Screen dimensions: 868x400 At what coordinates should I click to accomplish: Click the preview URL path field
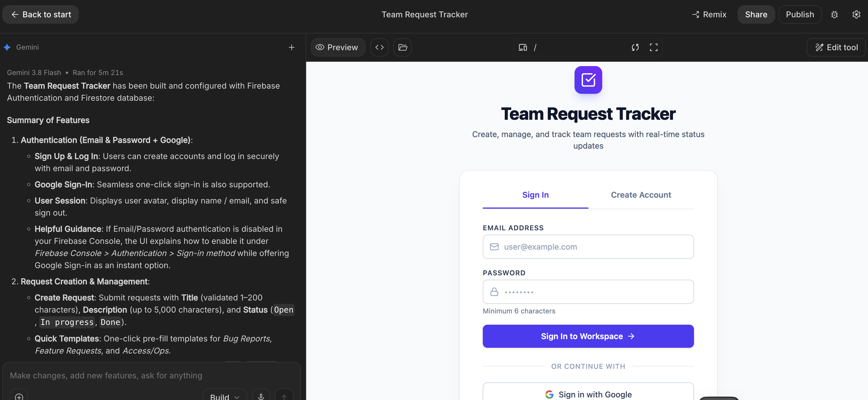pos(579,48)
